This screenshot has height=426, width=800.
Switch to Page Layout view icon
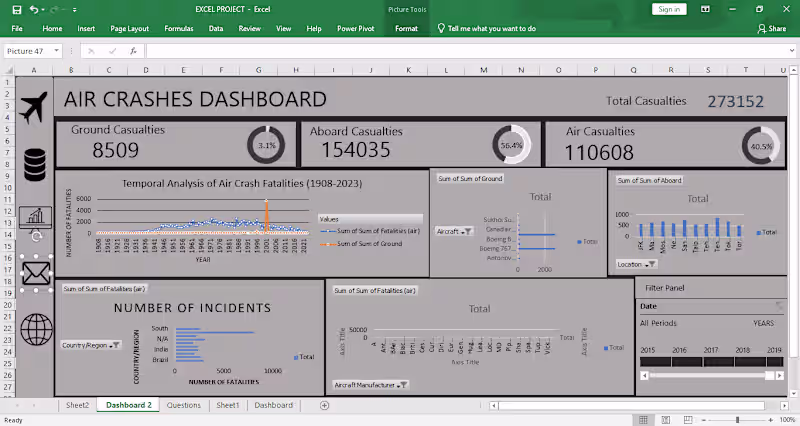[x=666, y=420]
